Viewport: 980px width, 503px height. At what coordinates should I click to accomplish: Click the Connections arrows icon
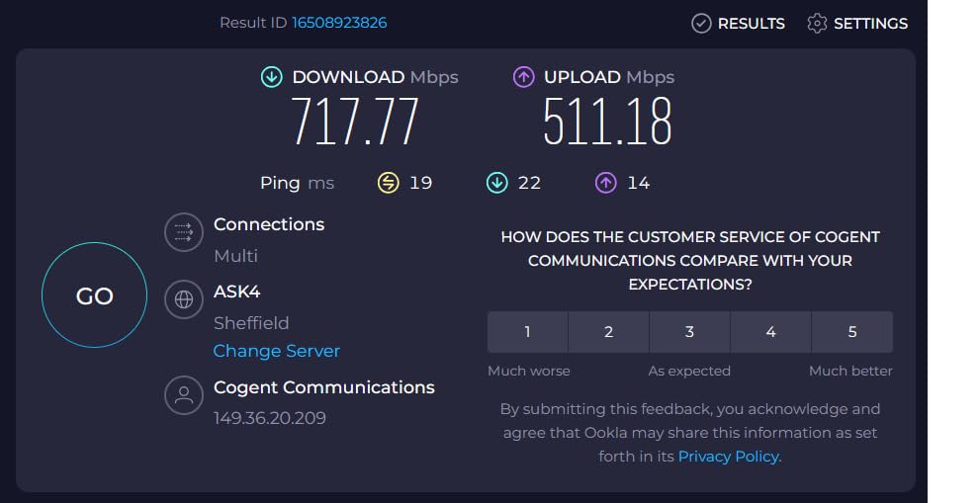tap(183, 232)
